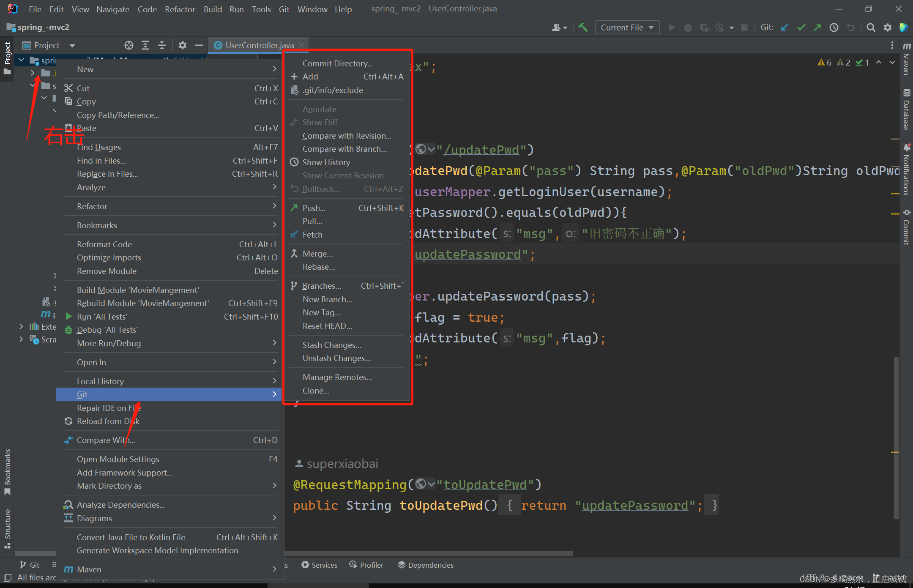Open the New submenu arrow
Image resolution: width=913 pixels, height=588 pixels.
coord(274,69)
